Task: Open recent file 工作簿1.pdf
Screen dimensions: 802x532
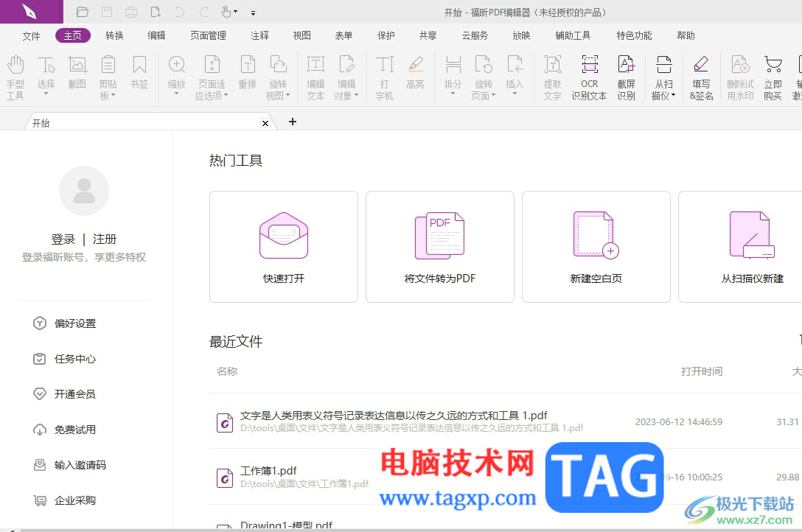Action: 268,471
